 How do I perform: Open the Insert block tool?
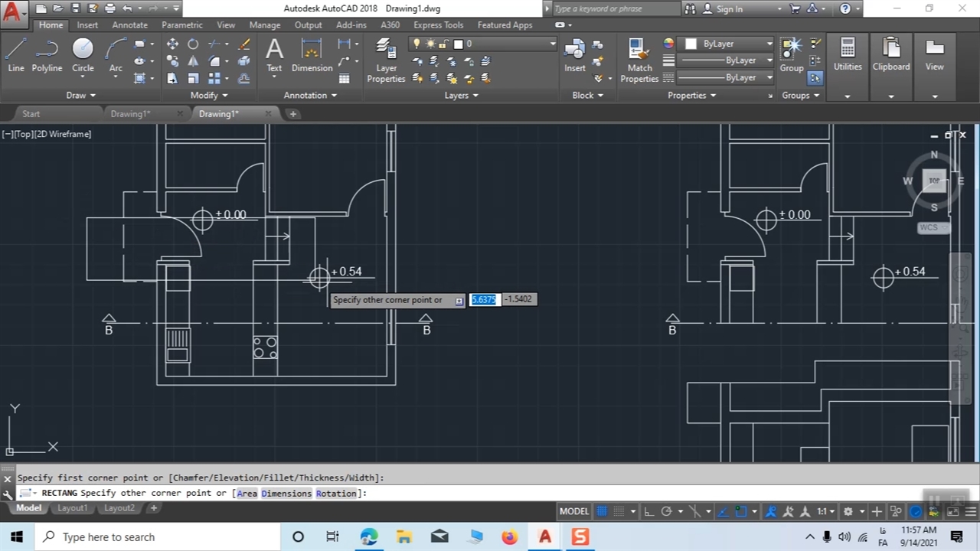[x=575, y=55]
